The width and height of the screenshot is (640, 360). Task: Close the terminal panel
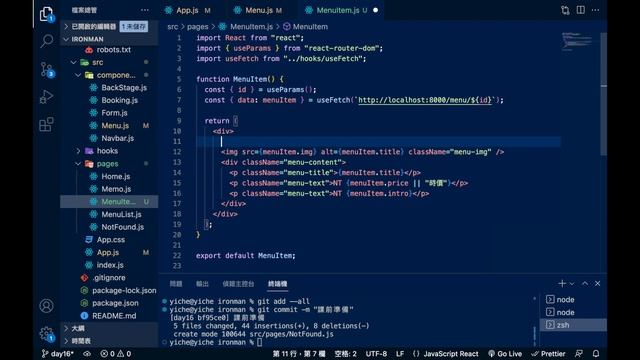coord(598,283)
